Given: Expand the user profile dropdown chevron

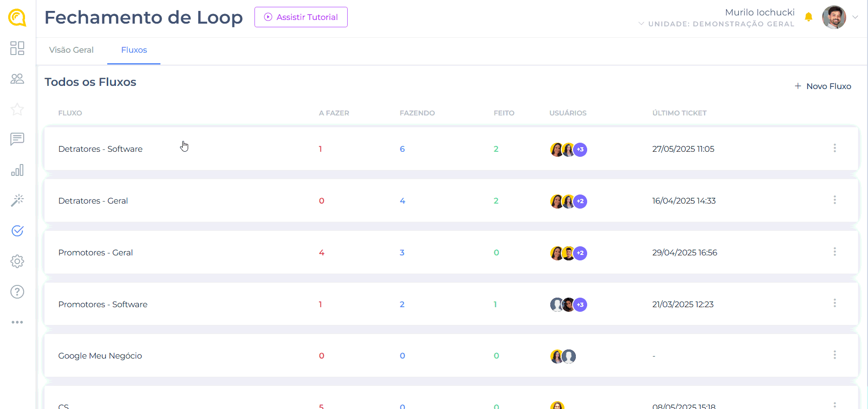Looking at the screenshot, I should [x=855, y=17].
